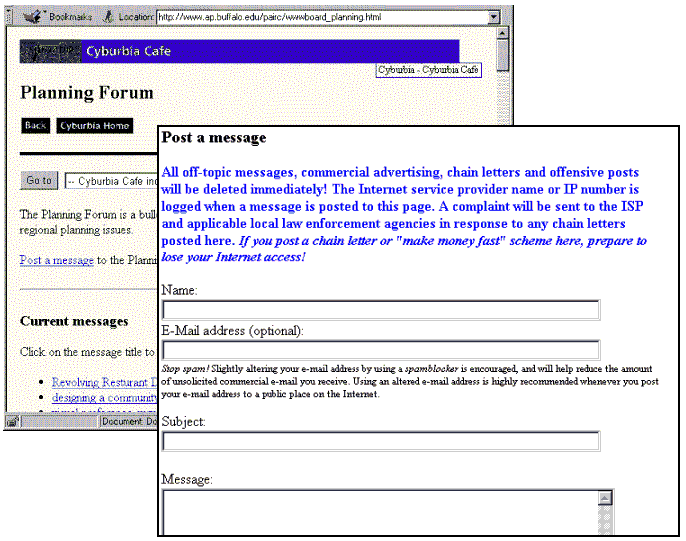
Task: Click the Location drag icon beside the URL field
Action: pyautogui.click(x=108, y=17)
